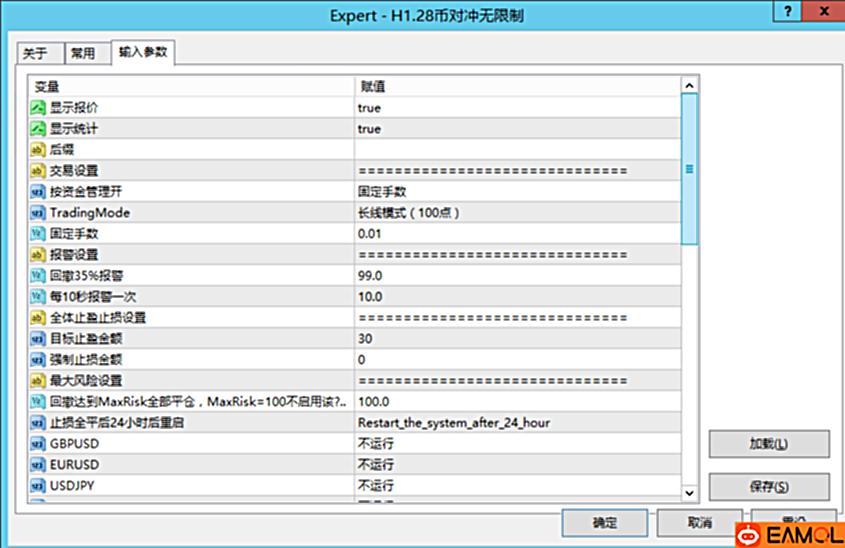Click the icon beside the 显示统计 variable

click(x=37, y=129)
